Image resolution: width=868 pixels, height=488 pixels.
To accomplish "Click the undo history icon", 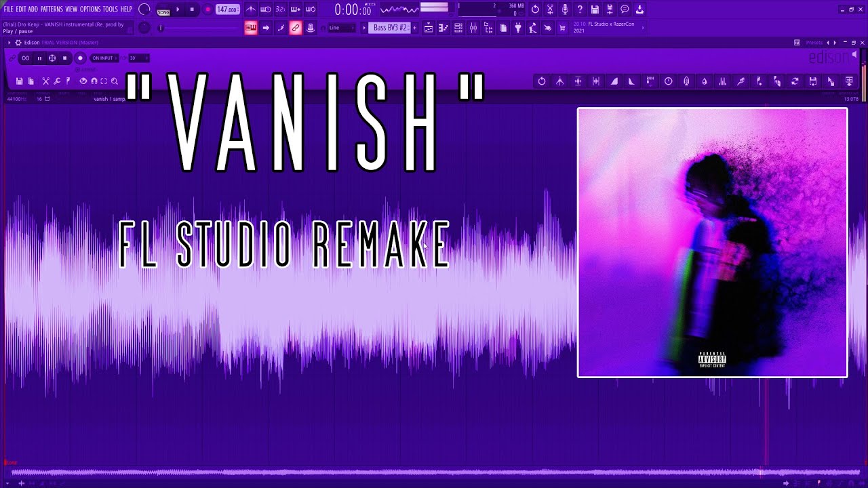I will tap(535, 9).
